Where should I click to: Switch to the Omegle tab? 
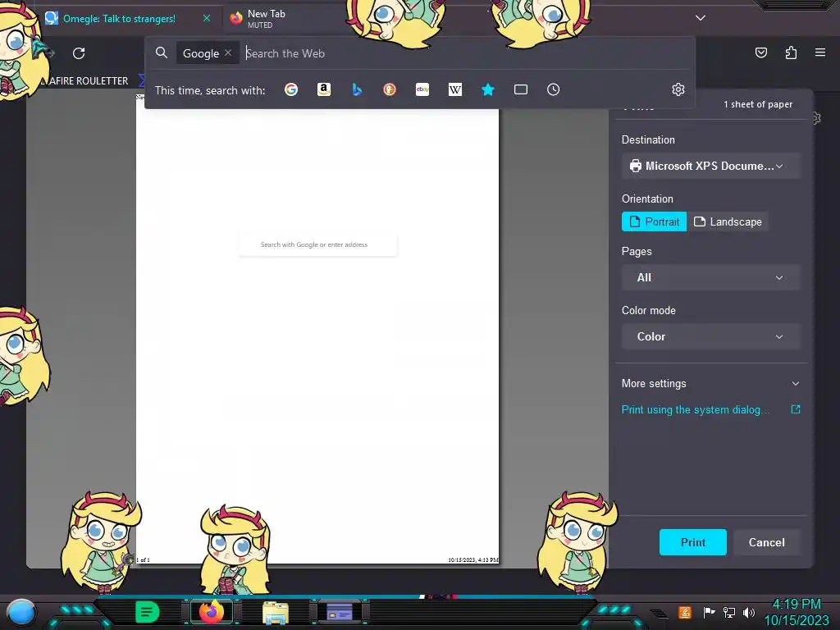[119, 19]
